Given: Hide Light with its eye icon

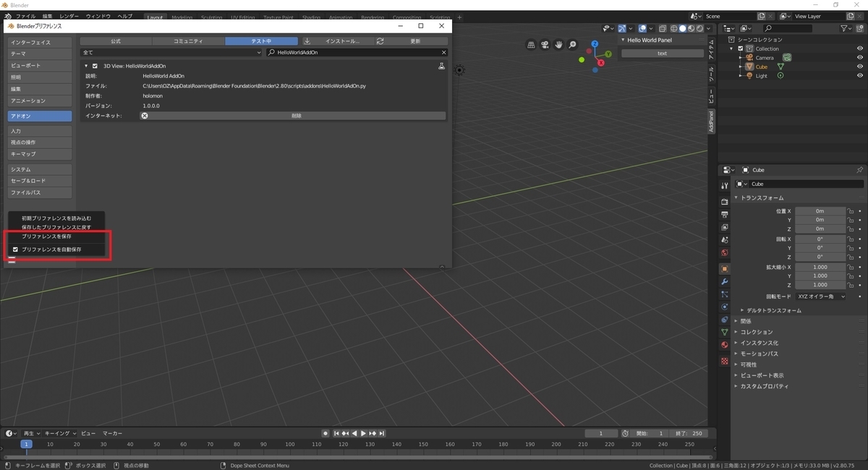Looking at the screenshot, I should point(860,76).
